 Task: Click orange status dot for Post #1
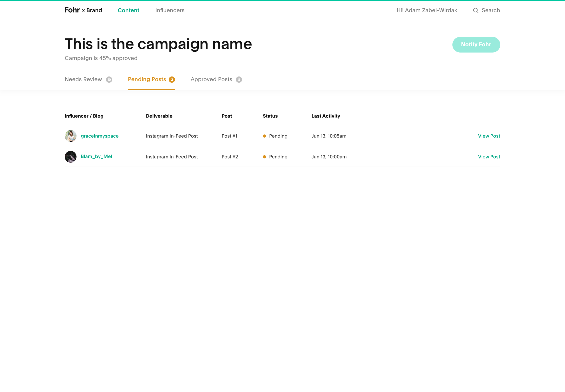click(x=264, y=136)
